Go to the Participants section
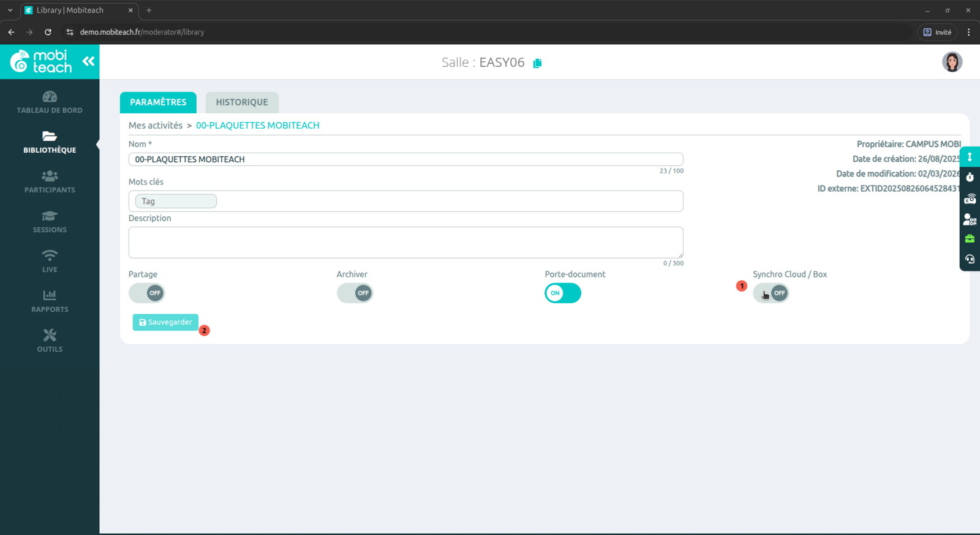Screen dimensions: 980x535 point(50,182)
